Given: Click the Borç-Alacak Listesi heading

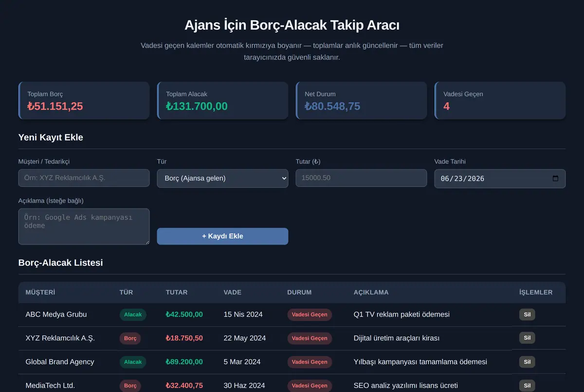Looking at the screenshot, I should click(61, 263).
